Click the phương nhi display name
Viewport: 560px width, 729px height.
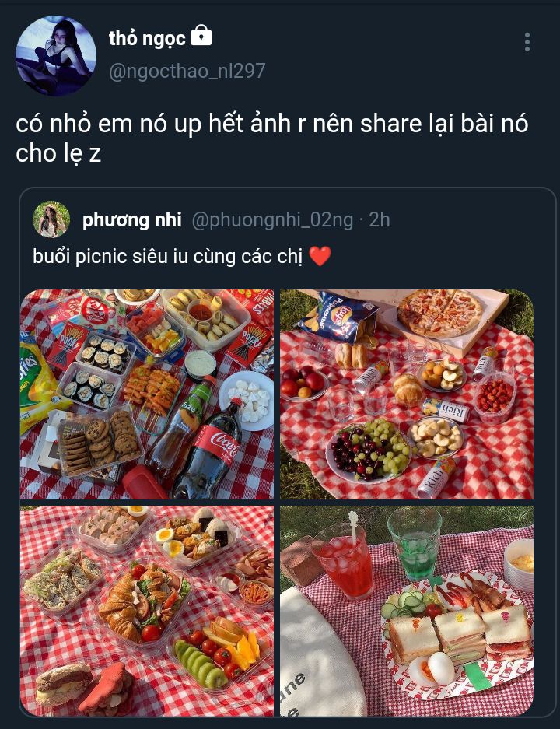click(131, 220)
